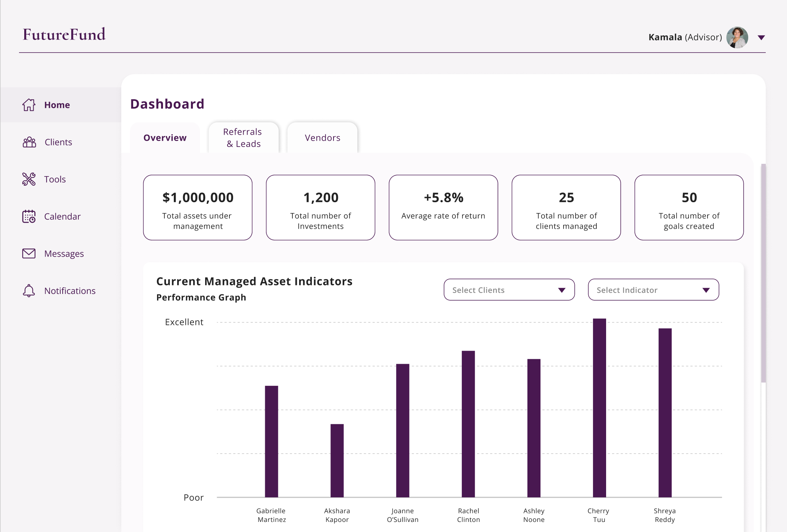Viewport: 787px width, 532px height.
Task: Expand the user account dropdown arrow
Action: click(761, 38)
